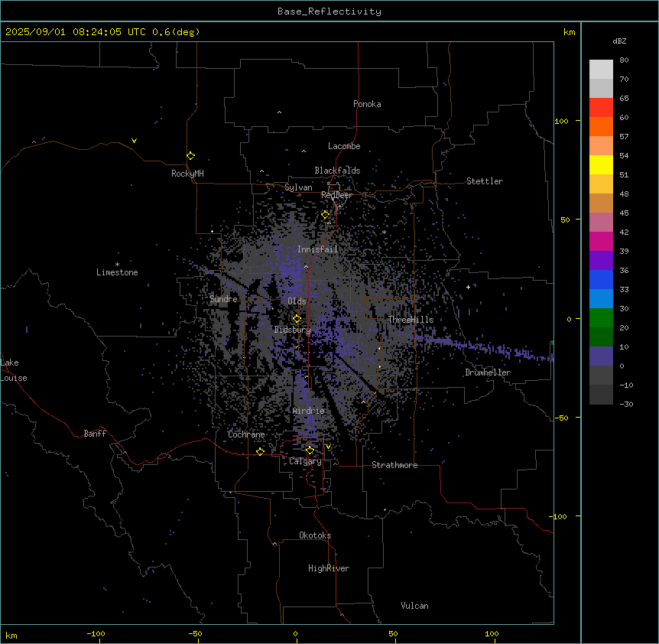Click the Cochrane town label
Image resolution: width=659 pixels, height=644 pixels.
pos(246,434)
